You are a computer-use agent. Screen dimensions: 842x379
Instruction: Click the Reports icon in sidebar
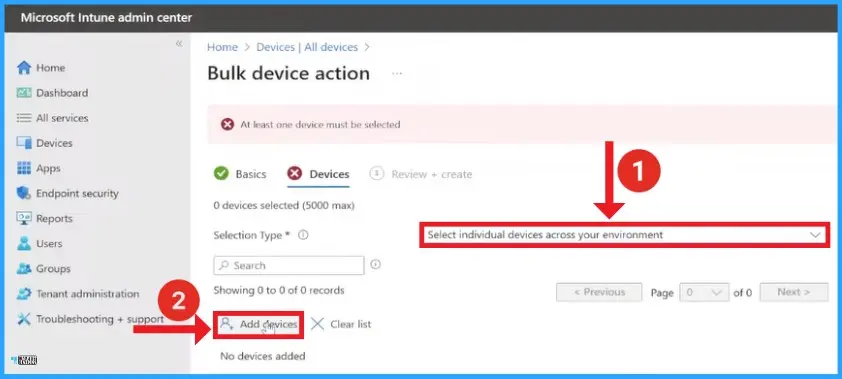[24, 218]
